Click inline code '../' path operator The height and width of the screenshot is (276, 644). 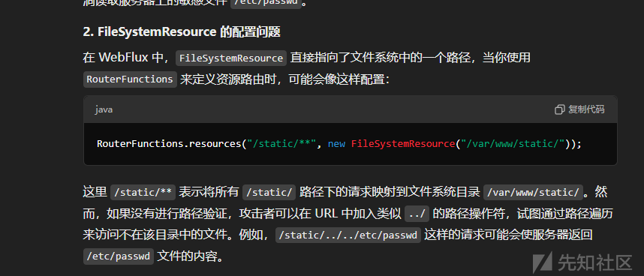coord(417,214)
